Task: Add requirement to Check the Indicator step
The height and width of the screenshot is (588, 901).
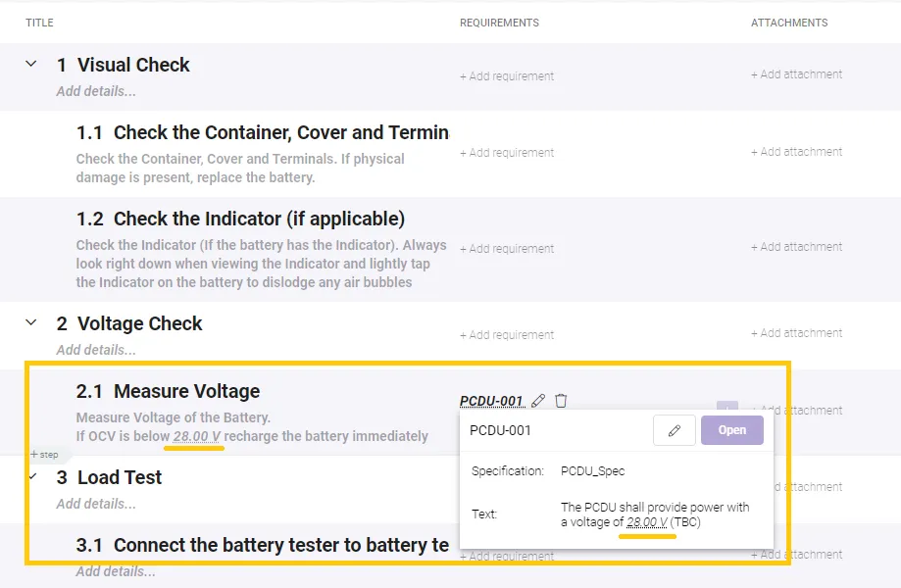Action: [507, 249]
